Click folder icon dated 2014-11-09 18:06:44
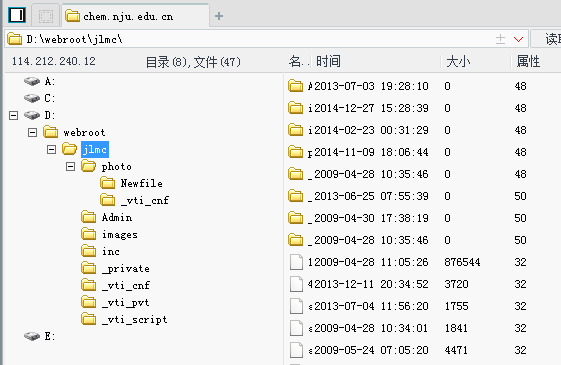The height and width of the screenshot is (365, 561). tap(296, 152)
